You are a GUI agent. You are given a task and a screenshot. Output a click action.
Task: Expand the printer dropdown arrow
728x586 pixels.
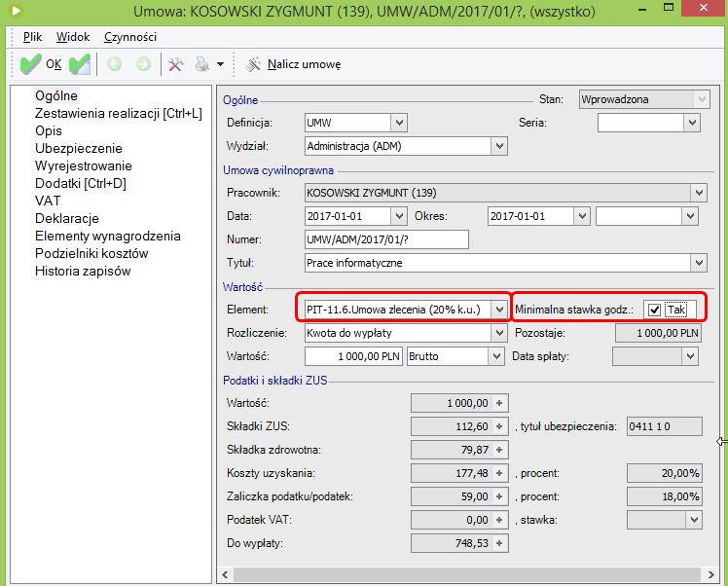pos(221,64)
